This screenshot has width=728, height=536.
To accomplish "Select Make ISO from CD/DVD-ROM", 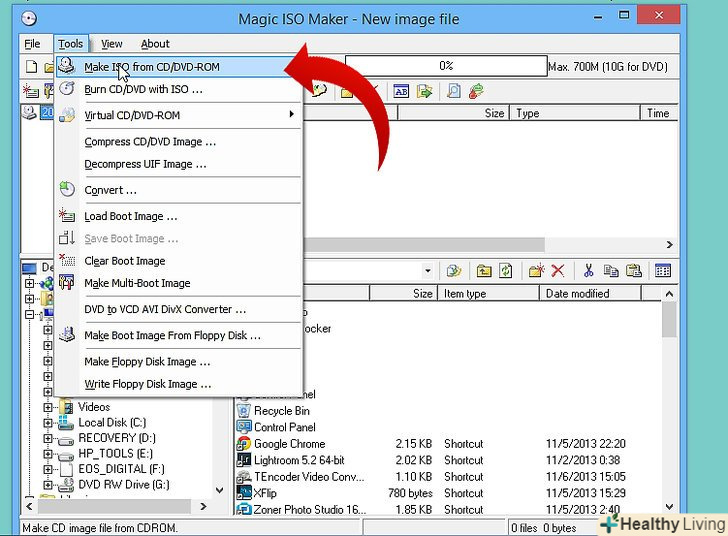I will tap(178, 67).
